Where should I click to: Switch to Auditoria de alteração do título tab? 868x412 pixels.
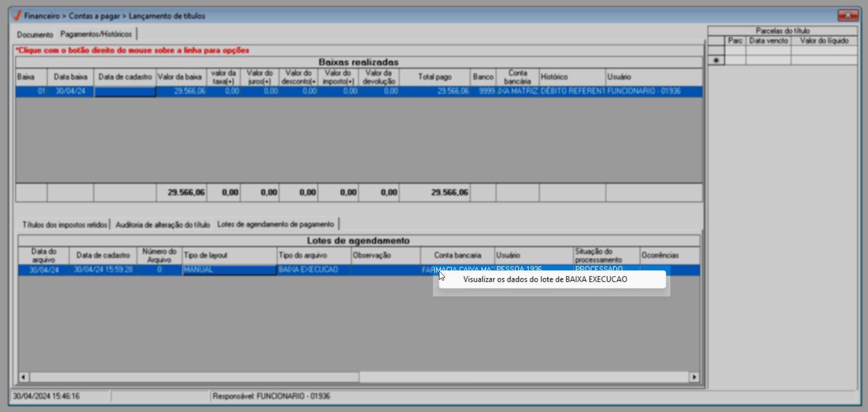point(163,224)
